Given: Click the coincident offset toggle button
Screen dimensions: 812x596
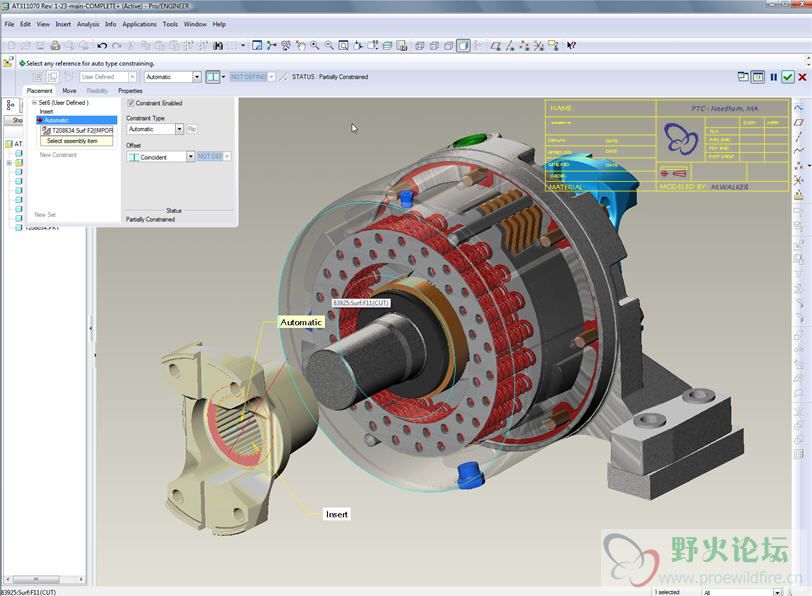Looking at the screenshot, I should 213,77.
